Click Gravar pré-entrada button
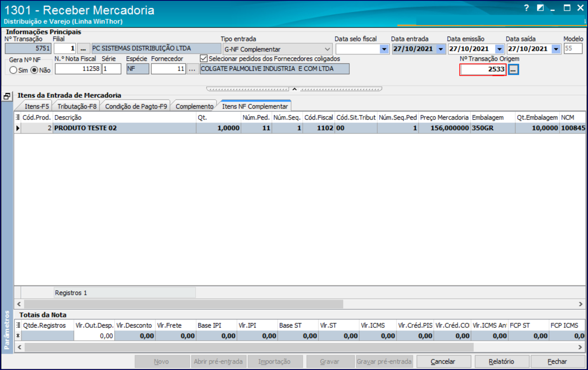 click(384, 361)
